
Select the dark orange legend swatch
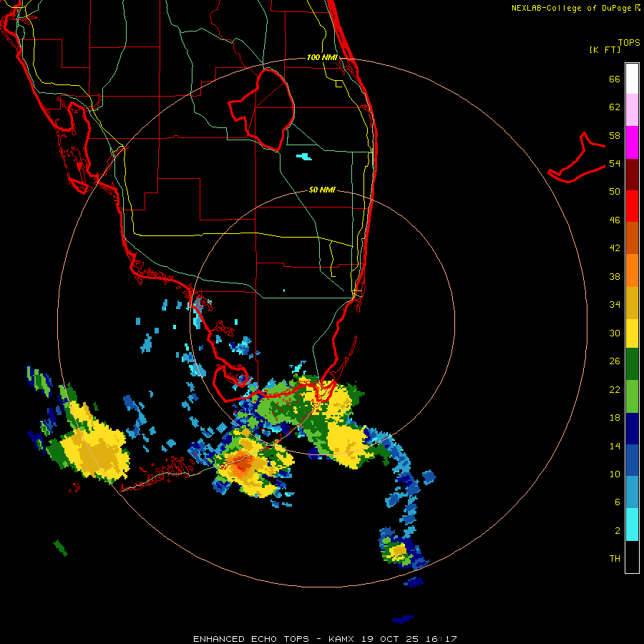click(632, 238)
